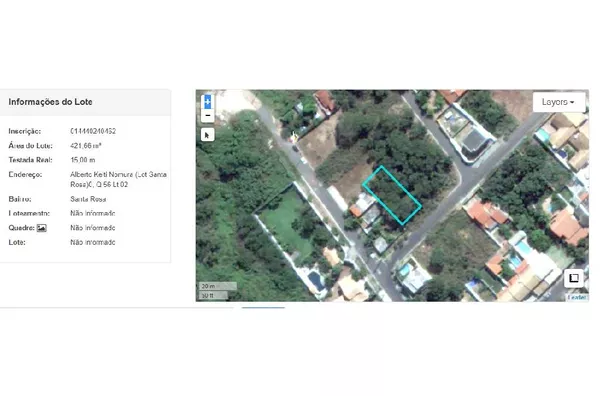Image resolution: width=600 pixels, height=396 pixels.
Task: Select the Alberto Keiti Nomura address text
Action: coord(118,179)
